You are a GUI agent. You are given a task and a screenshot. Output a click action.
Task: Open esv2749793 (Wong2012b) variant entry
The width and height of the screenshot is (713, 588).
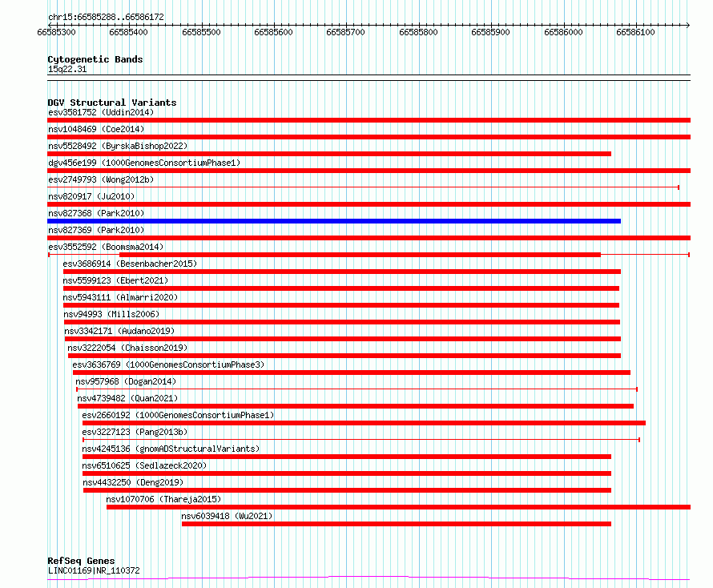coord(101,179)
